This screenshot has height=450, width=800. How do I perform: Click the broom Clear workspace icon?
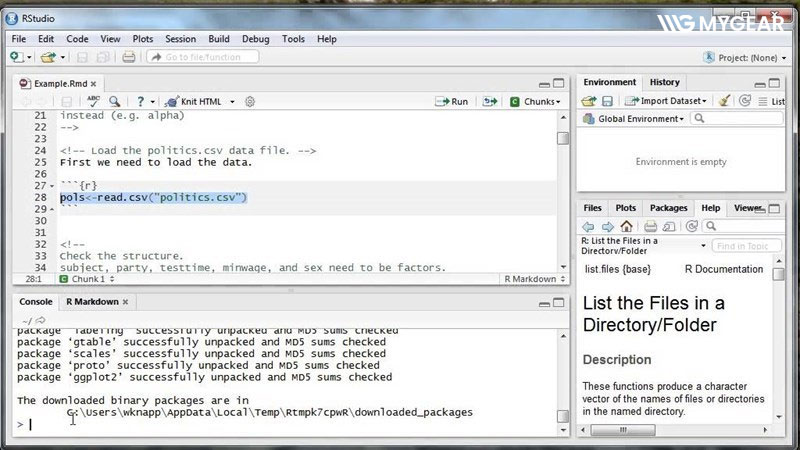(723, 101)
